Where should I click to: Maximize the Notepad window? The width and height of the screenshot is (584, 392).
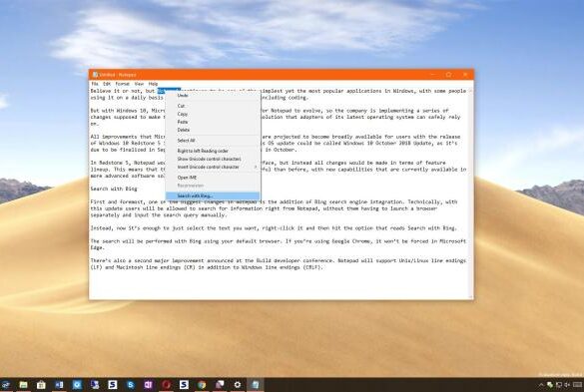[449, 75]
